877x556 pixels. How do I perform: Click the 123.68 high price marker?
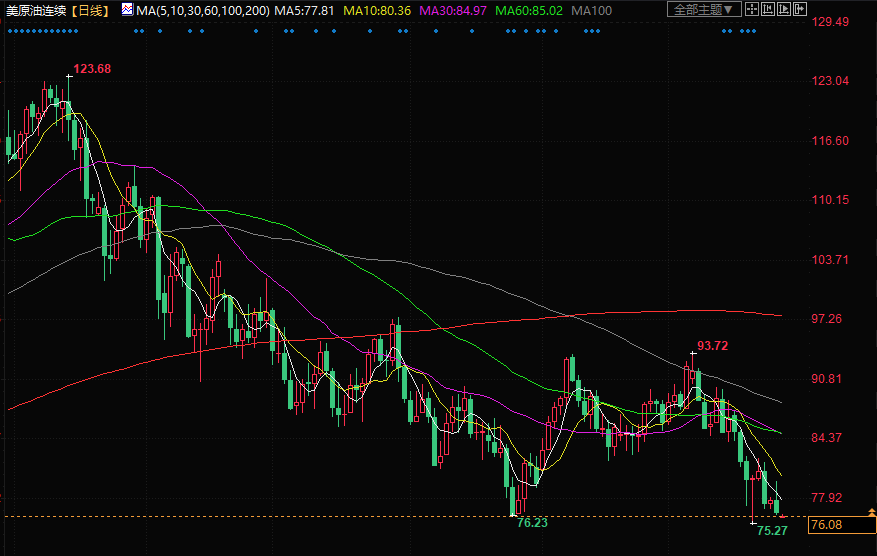pos(92,69)
